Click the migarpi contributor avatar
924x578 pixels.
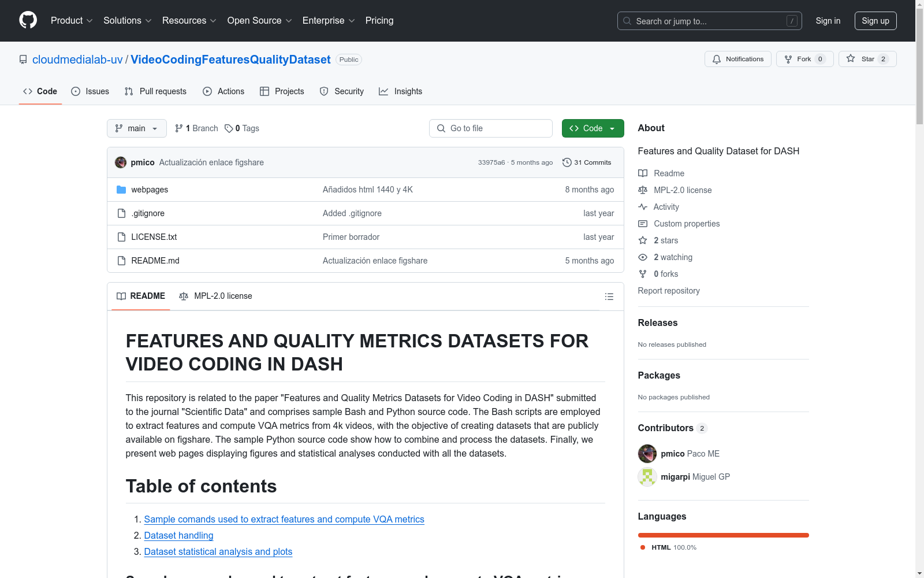pyautogui.click(x=647, y=477)
